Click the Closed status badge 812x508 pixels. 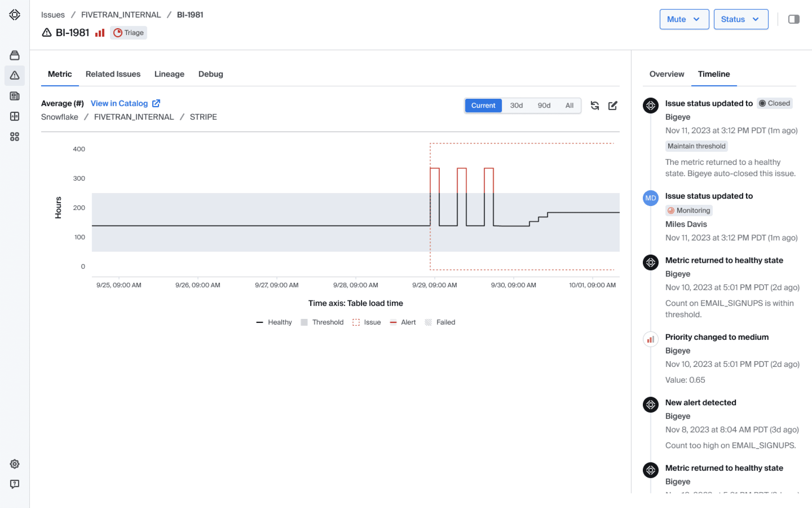click(774, 103)
